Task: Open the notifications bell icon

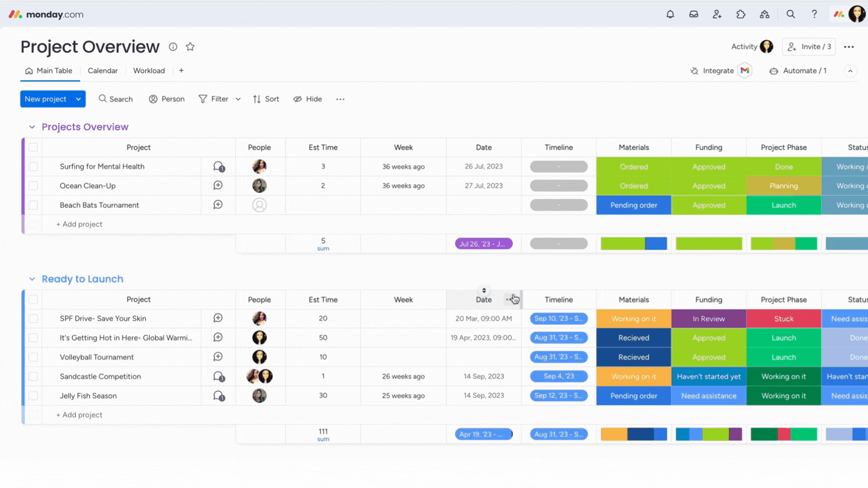Action: point(670,14)
